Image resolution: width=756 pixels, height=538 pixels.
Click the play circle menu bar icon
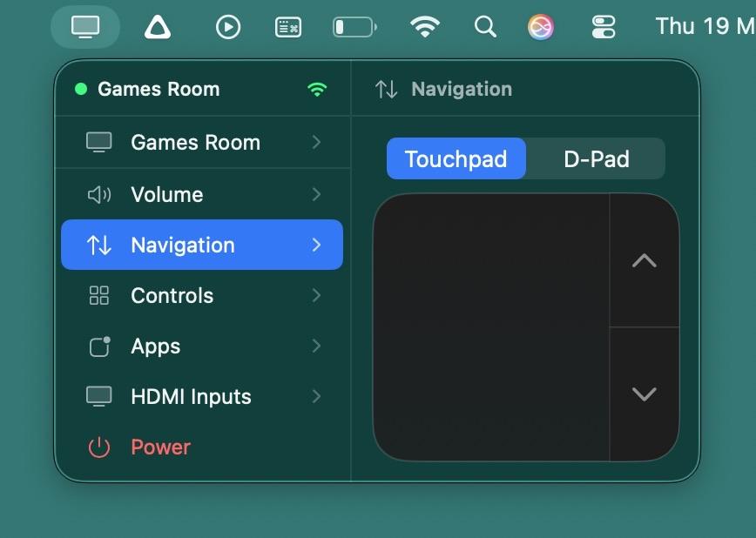point(228,27)
